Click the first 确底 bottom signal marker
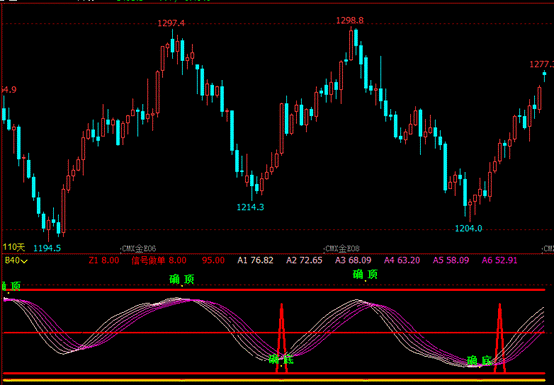554x385 pixels. coord(281,360)
